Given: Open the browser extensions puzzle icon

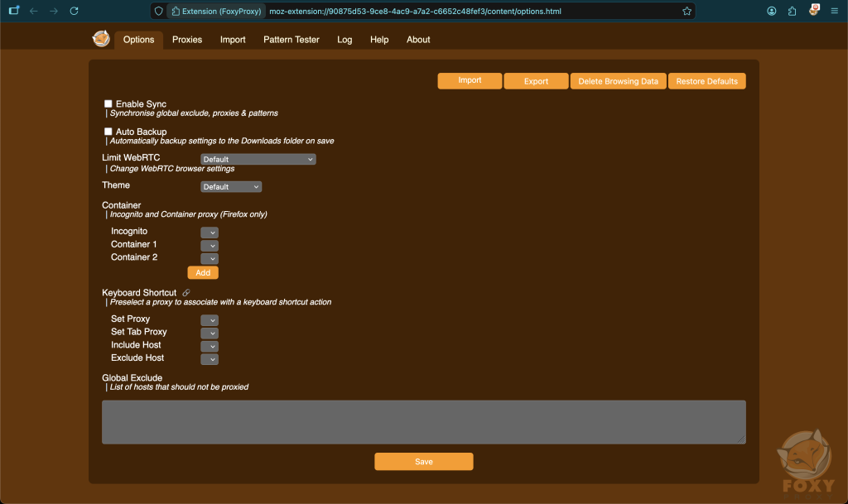Looking at the screenshot, I should coord(793,12).
